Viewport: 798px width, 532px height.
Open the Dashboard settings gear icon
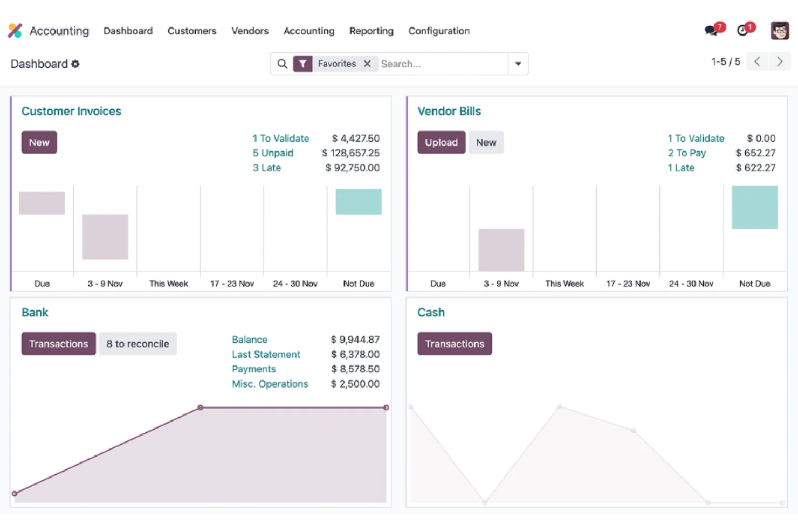(x=75, y=64)
